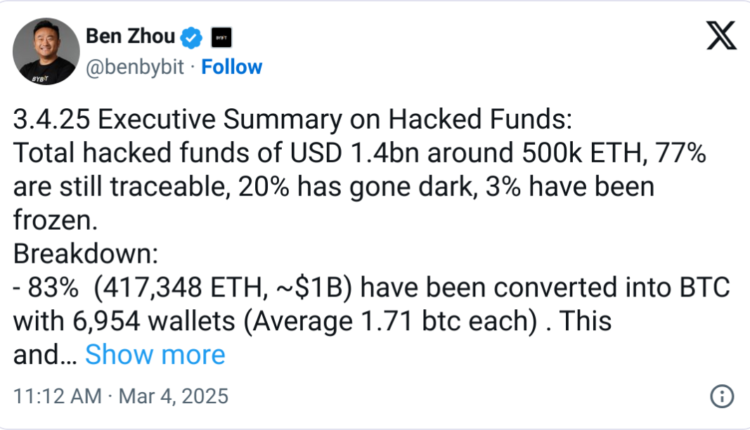
Task: Click the truncated 'and…' text
Action: tap(42, 354)
